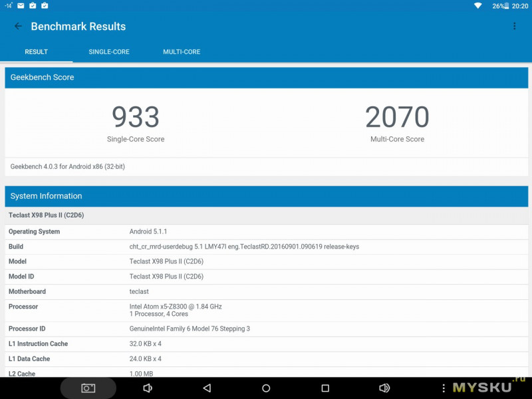Tap the Model ID row label
Screen dimensions: 532x399
tap(21, 277)
